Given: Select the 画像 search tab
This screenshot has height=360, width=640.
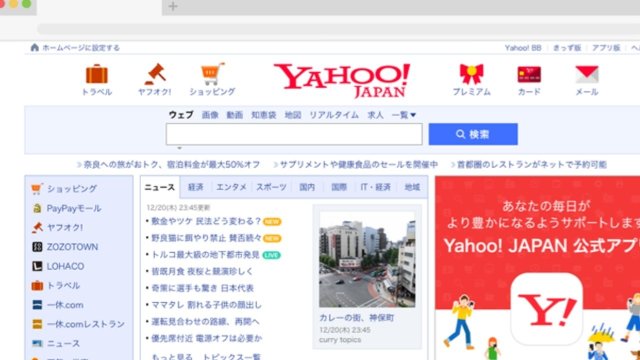Looking at the screenshot, I should click(x=210, y=115).
